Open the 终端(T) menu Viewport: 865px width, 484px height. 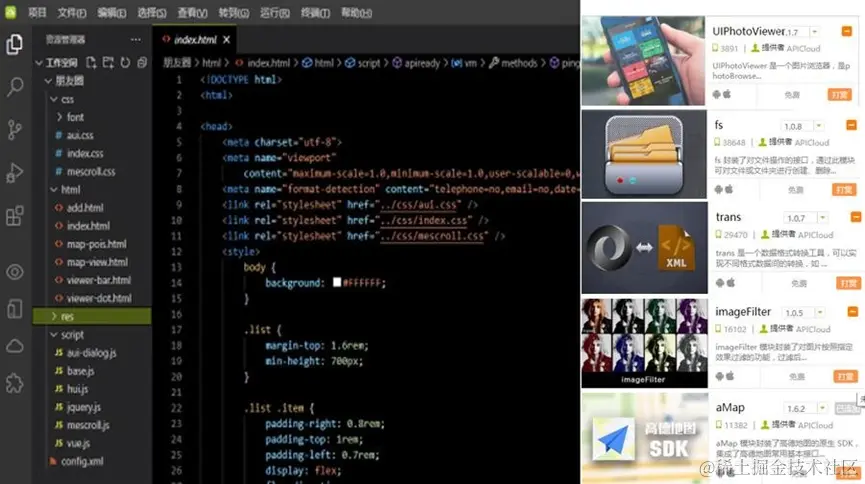(315, 13)
